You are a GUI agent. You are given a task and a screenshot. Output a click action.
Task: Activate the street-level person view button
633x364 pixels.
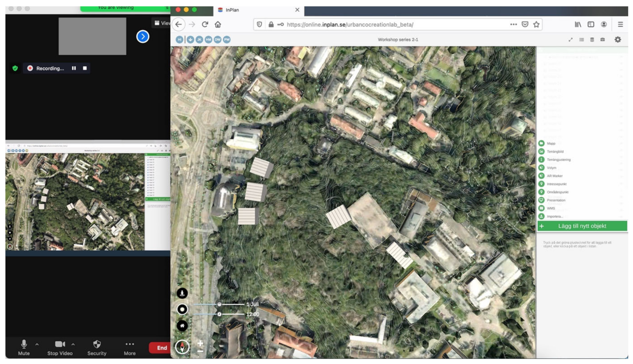(x=182, y=293)
